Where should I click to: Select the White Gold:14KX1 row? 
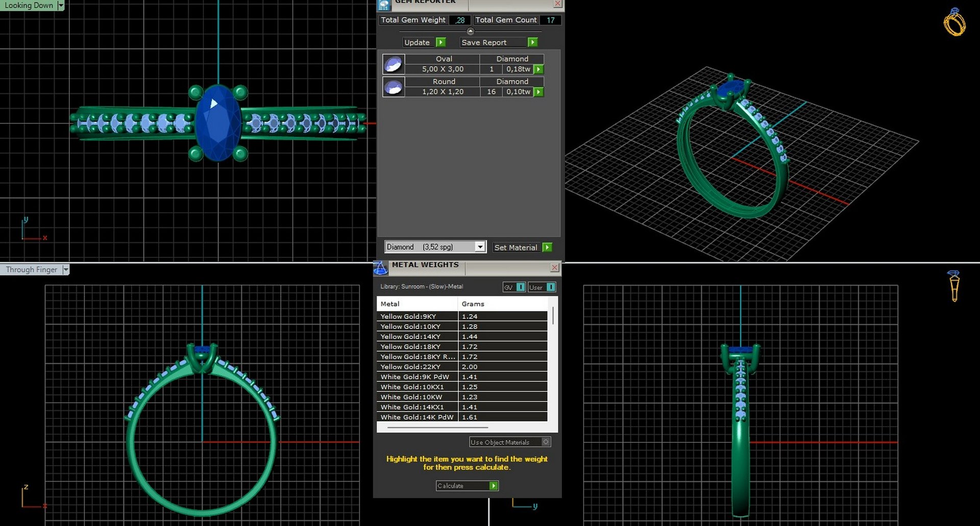tap(462, 407)
